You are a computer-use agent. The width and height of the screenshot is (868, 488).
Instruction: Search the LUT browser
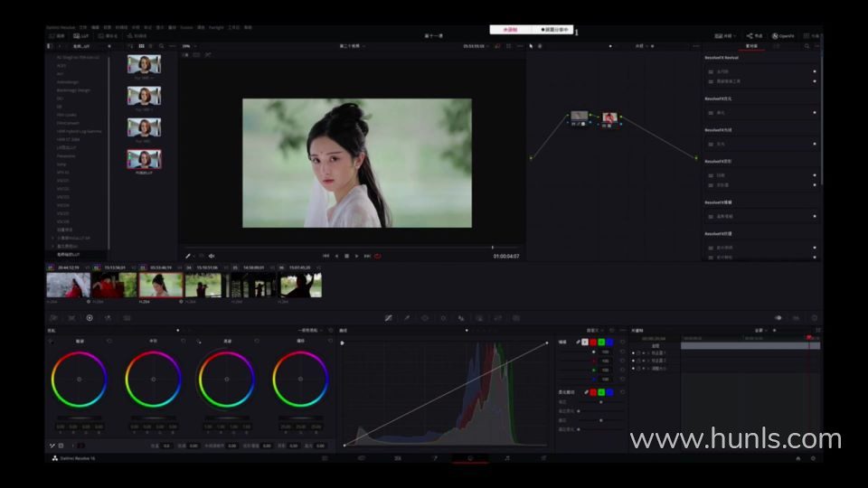(x=161, y=46)
